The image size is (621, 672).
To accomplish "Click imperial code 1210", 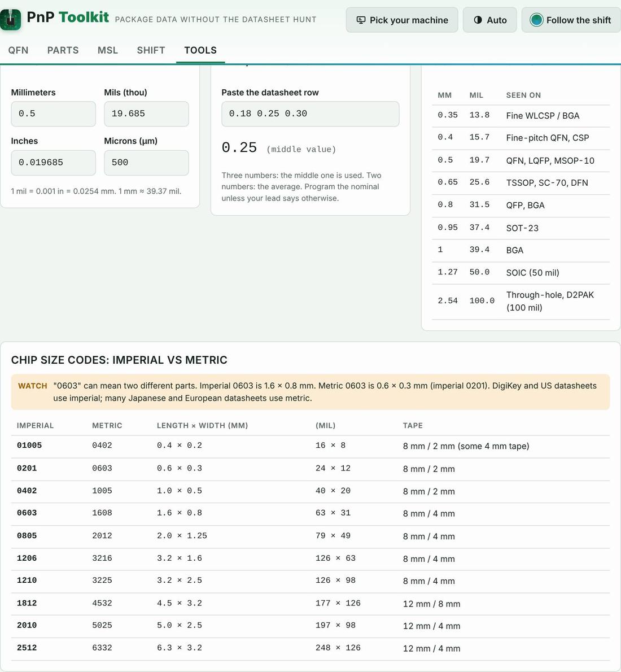I will click(27, 581).
